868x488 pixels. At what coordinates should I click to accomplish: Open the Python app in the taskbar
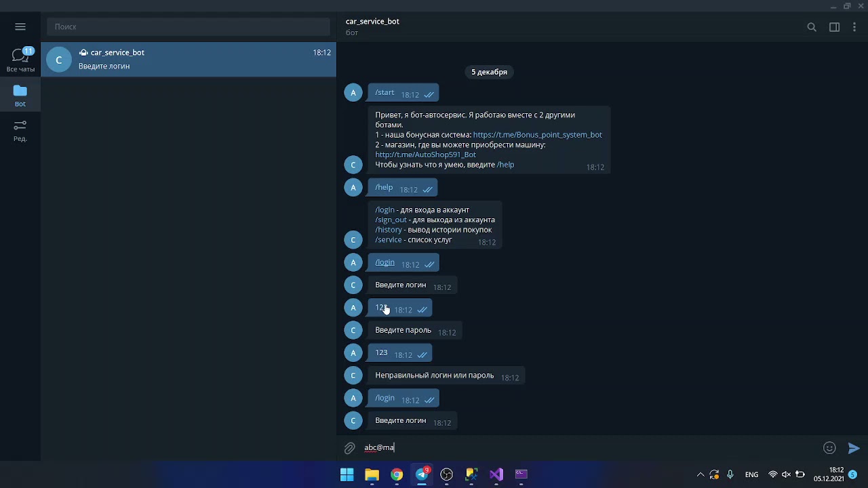[471, 474]
